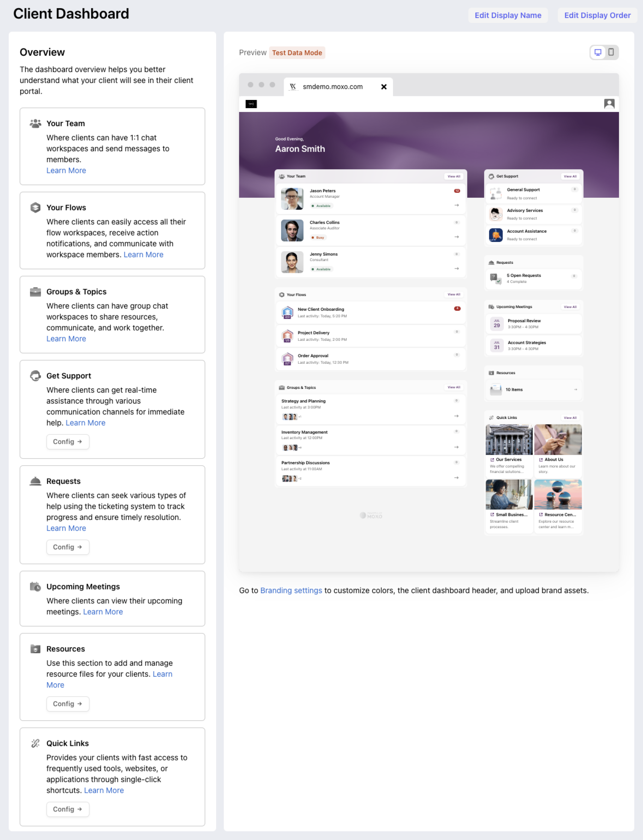Screen dimensions: 643x840
Task: Click the logo in preview header
Action: pyautogui.click(x=251, y=104)
